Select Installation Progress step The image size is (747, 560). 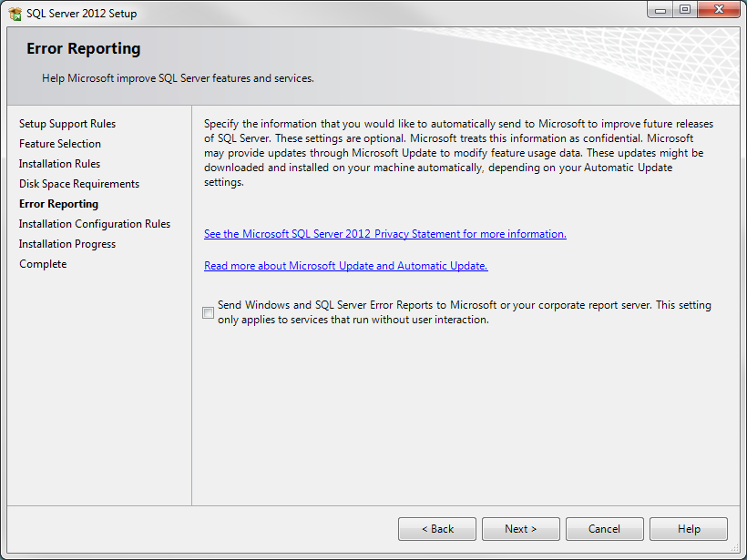click(x=67, y=244)
